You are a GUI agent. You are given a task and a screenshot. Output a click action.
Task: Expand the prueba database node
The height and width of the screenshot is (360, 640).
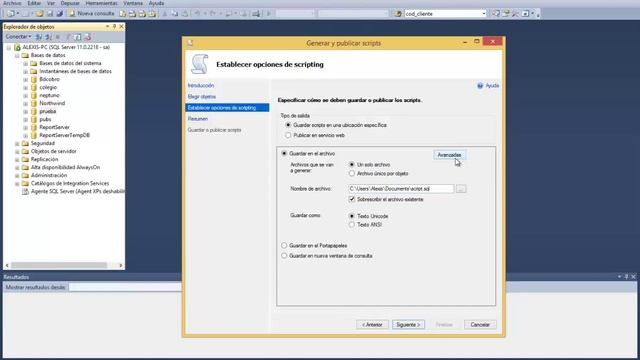(25, 111)
